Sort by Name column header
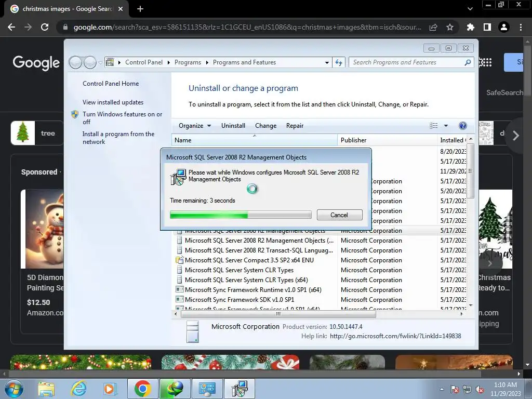Screen dimensions: 532x399 pyautogui.click(x=255, y=140)
